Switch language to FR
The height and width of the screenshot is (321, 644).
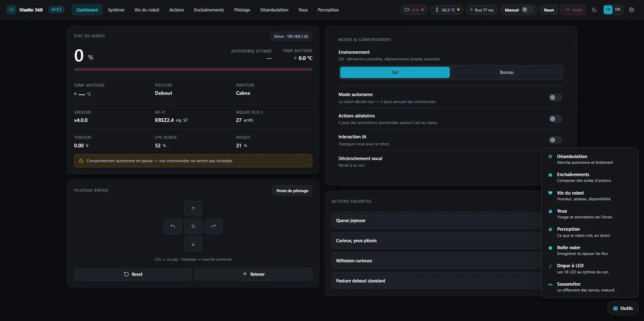tap(608, 9)
